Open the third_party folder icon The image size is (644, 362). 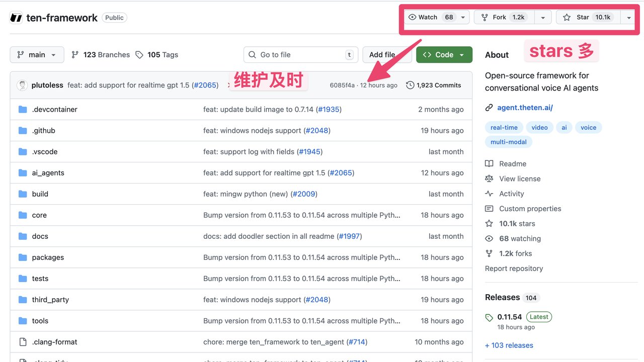coord(23,299)
